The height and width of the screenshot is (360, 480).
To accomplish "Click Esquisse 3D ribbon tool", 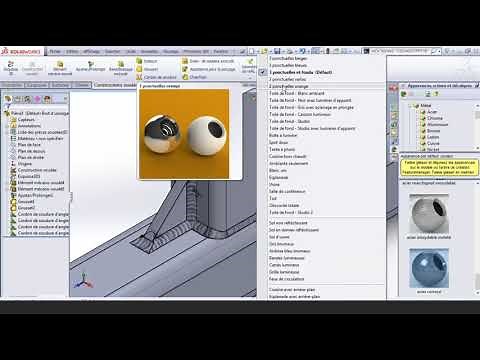I will [11, 67].
